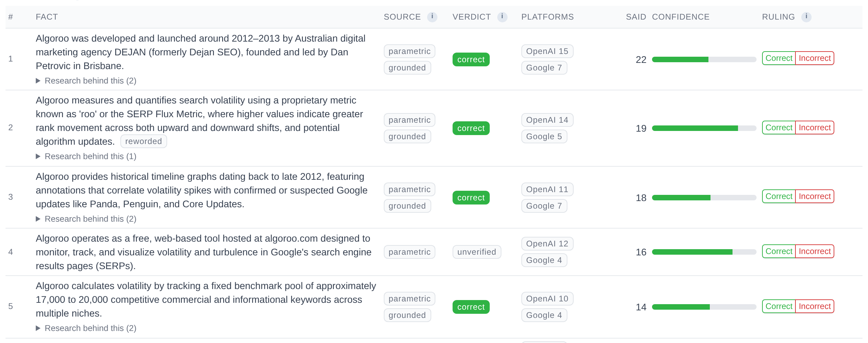Mark fact 2 ruling as Incorrect
868x343 pixels.
[x=815, y=128]
